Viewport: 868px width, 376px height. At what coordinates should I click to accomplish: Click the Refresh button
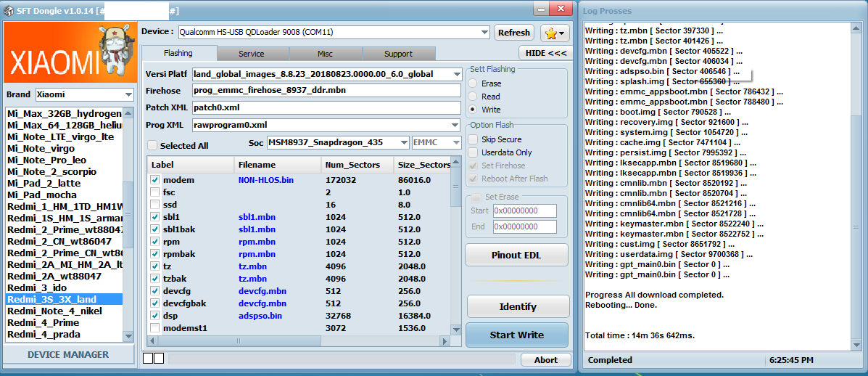(513, 33)
